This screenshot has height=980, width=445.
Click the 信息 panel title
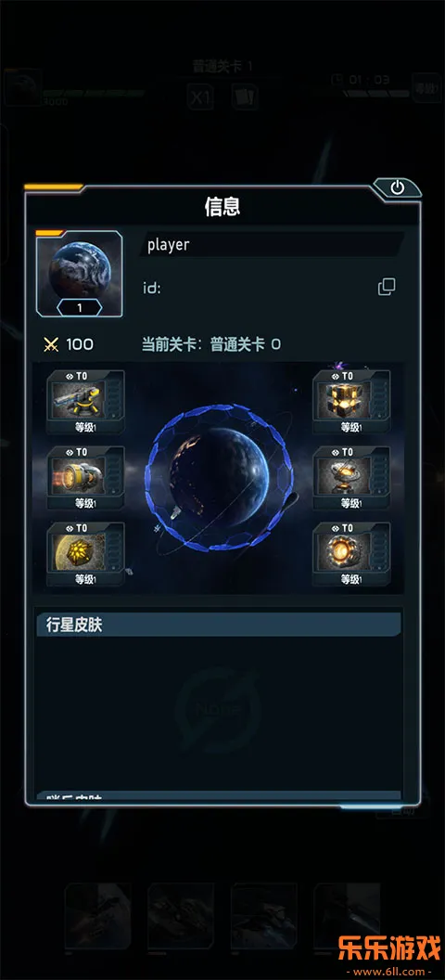[x=222, y=207]
